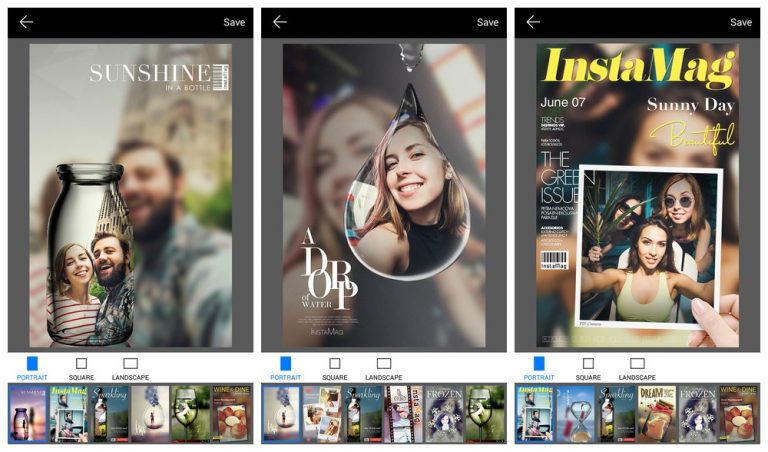Pick polaroid photos template in second strip
The width and height of the screenshot is (768, 452).
click(x=322, y=414)
